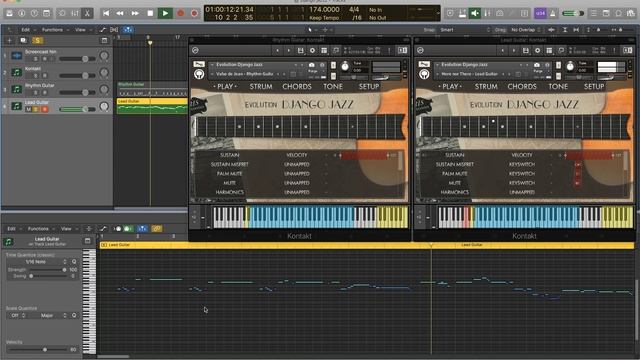The image size is (640, 360).
Task: Open the Library button in control bar
Action: [9, 13]
